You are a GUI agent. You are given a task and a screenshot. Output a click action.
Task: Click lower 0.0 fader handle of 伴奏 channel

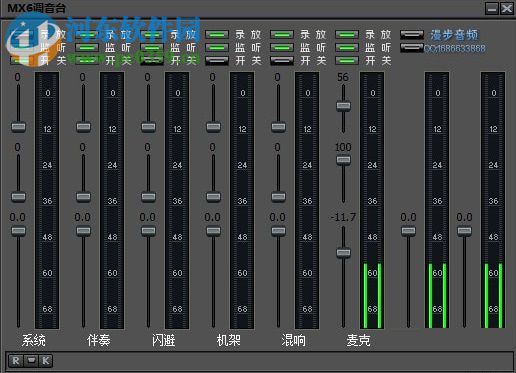coord(83,231)
